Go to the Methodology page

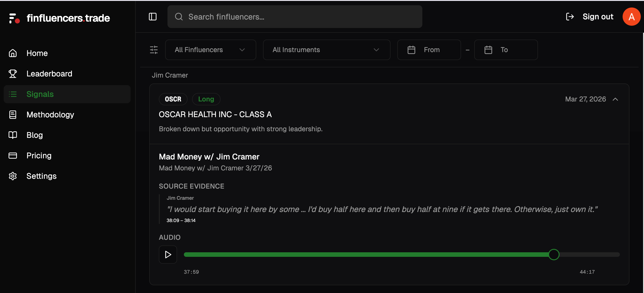point(50,114)
